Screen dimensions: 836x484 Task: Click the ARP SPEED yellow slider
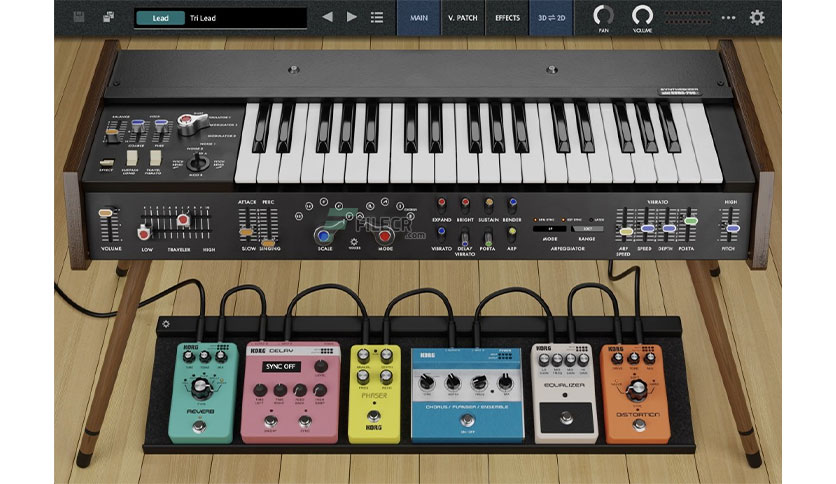pyautogui.click(x=626, y=231)
